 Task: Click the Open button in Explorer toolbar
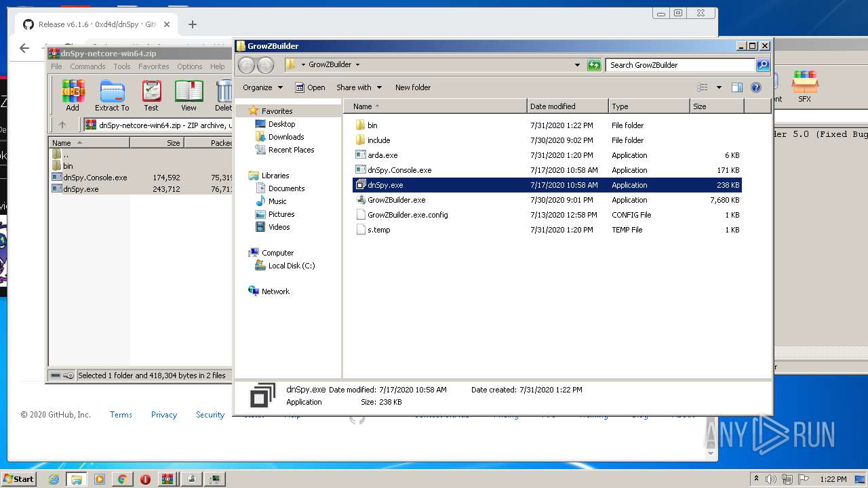click(310, 87)
